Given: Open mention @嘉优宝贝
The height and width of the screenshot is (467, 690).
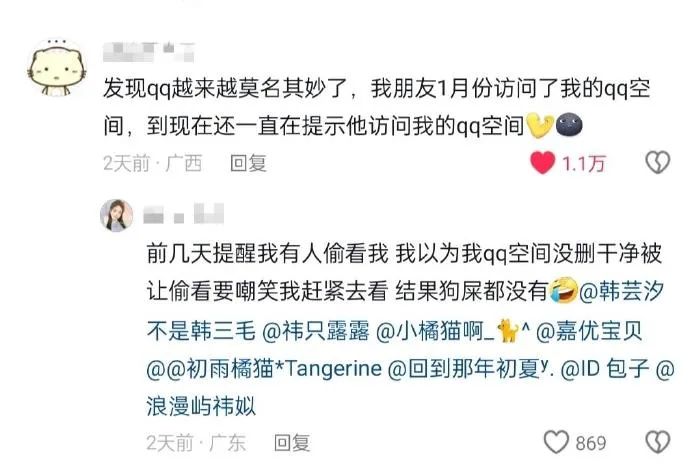Looking at the screenshot, I should coord(589,331).
